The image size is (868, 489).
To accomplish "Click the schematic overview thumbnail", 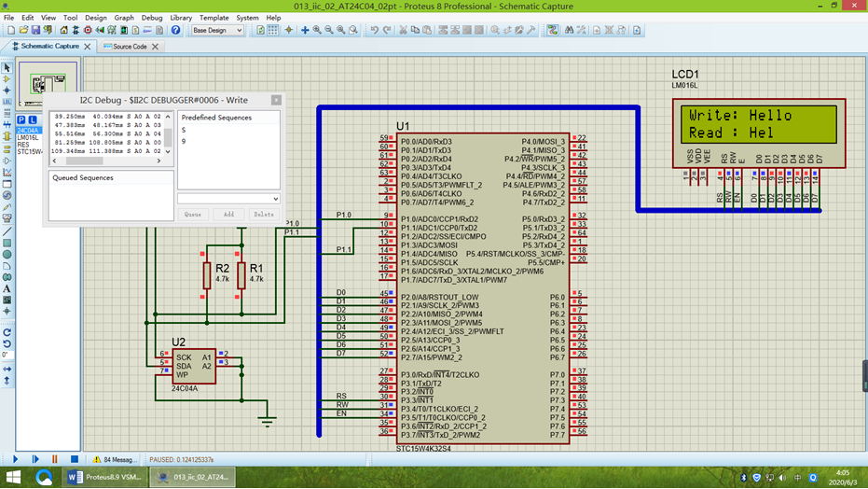I will click(x=48, y=84).
